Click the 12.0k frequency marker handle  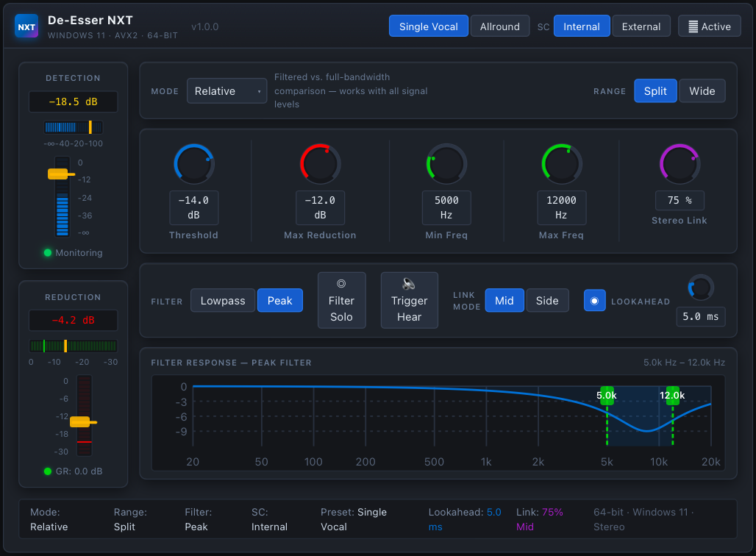point(672,395)
